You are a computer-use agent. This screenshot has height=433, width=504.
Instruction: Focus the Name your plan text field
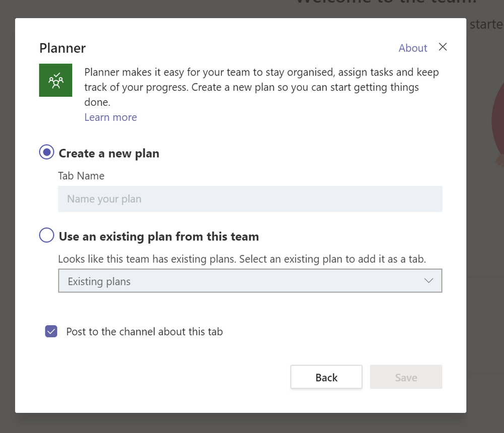click(250, 199)
